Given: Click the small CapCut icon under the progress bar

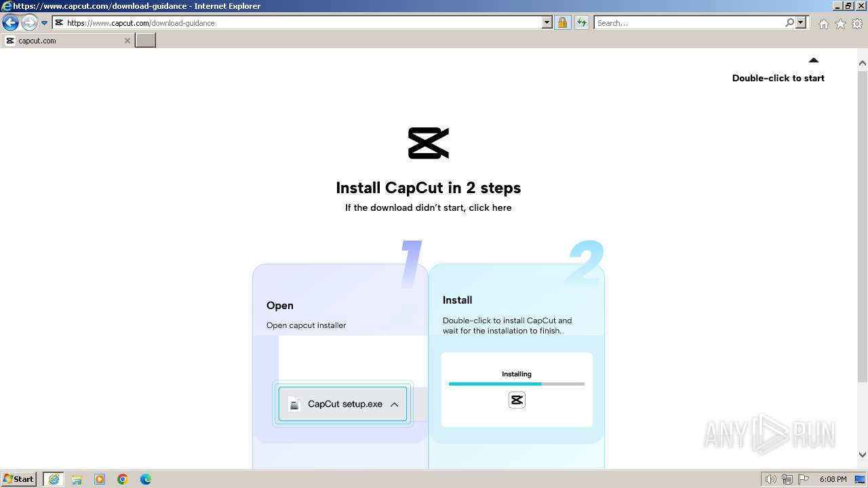Looking at the screenshot, I should [517, 400].
